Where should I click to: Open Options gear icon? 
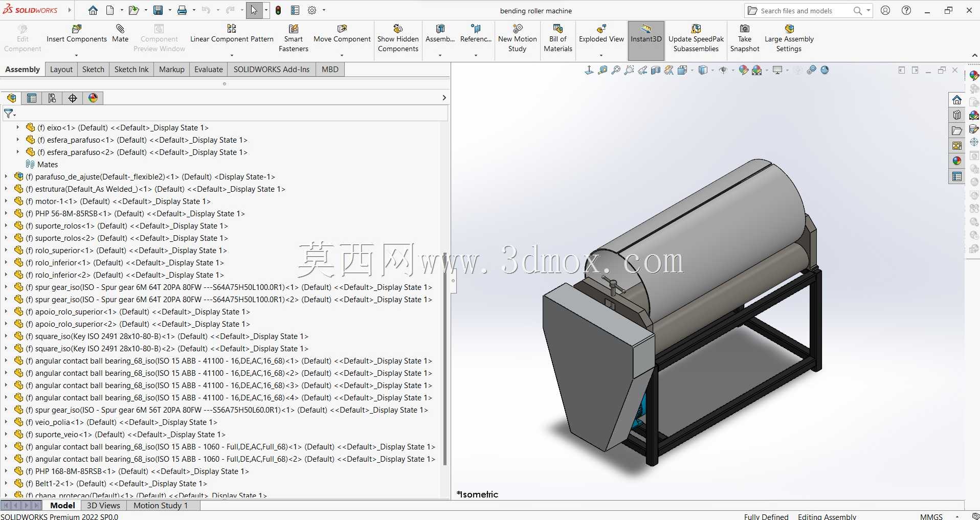312,10
